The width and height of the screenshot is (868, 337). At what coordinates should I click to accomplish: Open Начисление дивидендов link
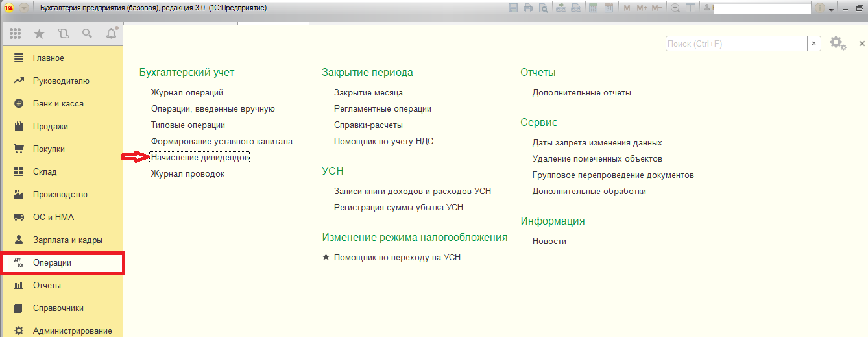(x=200, y=158)
